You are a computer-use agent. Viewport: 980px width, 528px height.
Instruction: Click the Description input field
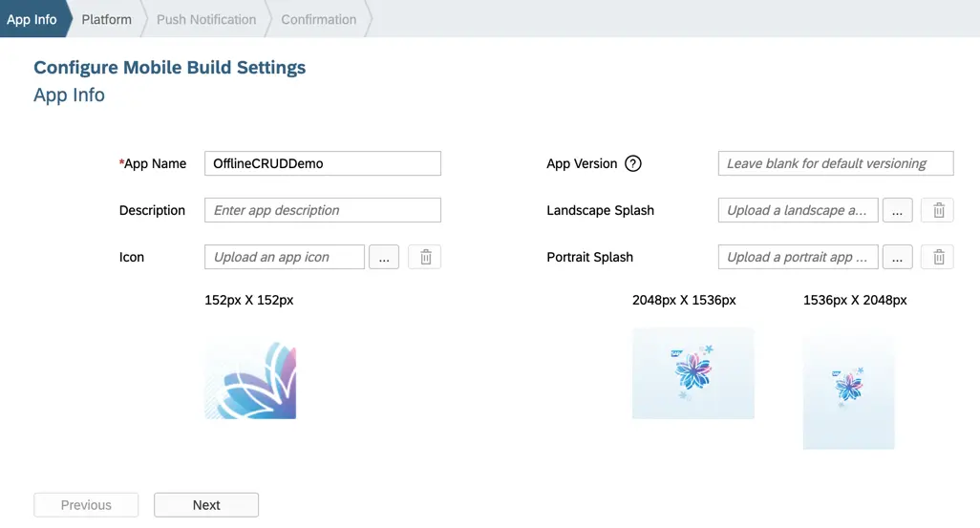point(323,210)
